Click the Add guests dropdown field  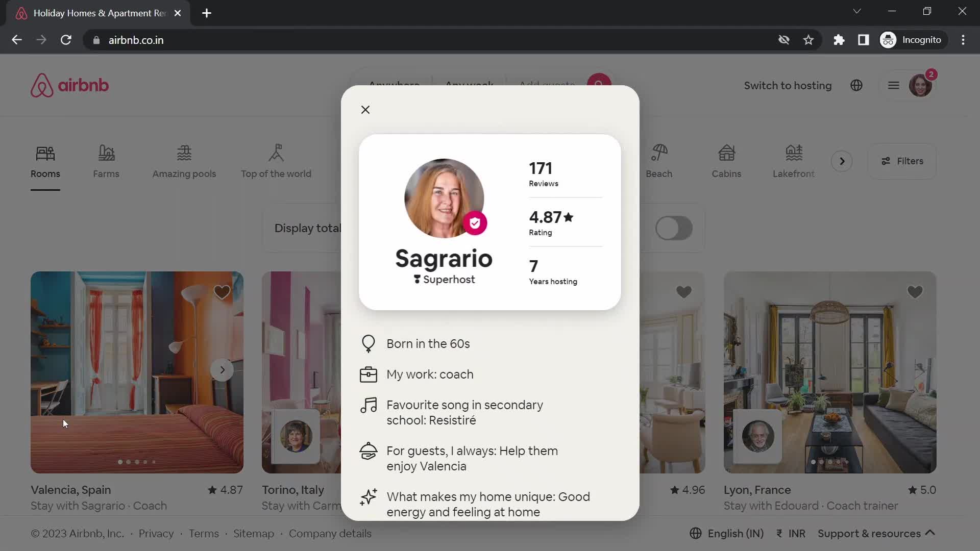click(547, 85)
